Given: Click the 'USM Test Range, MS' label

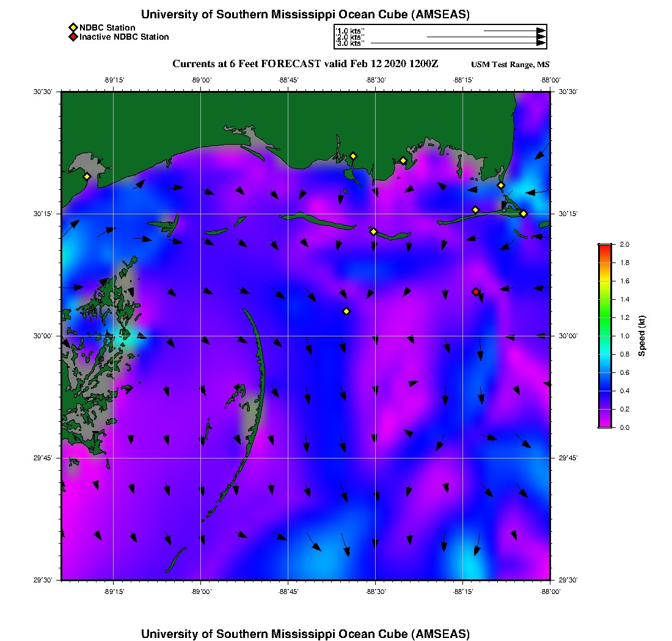Looking at the screenshot, I should click(510, 65).
